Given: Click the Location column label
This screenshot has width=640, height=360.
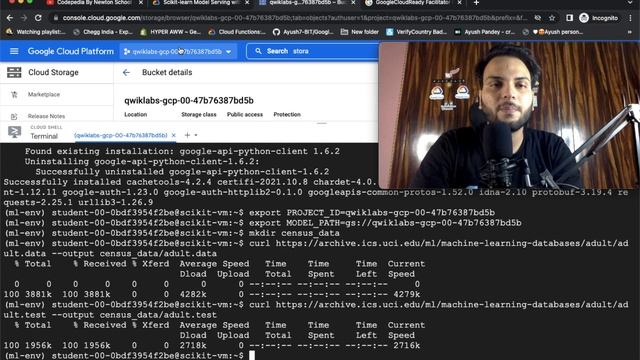Looking at the screenshot, I should (136, 115).
